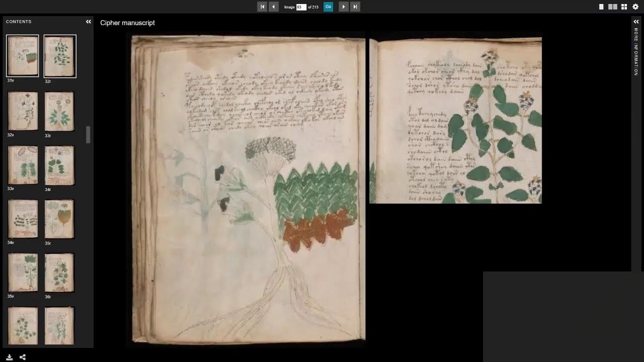
Task: Switch to single page view
Action: [601, 7]
